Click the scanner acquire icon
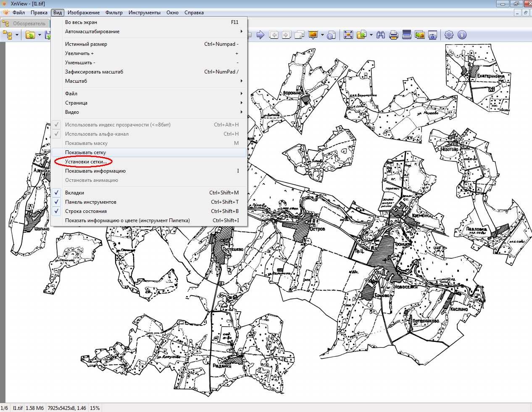The height and width of the screenshot is (412, 532). [x=407, y=35]
